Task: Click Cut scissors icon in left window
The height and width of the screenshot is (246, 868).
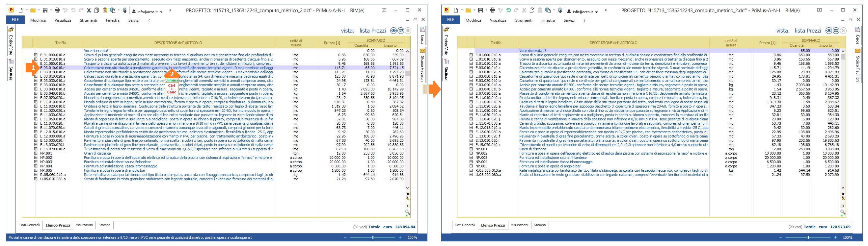Action: point(89,10)
